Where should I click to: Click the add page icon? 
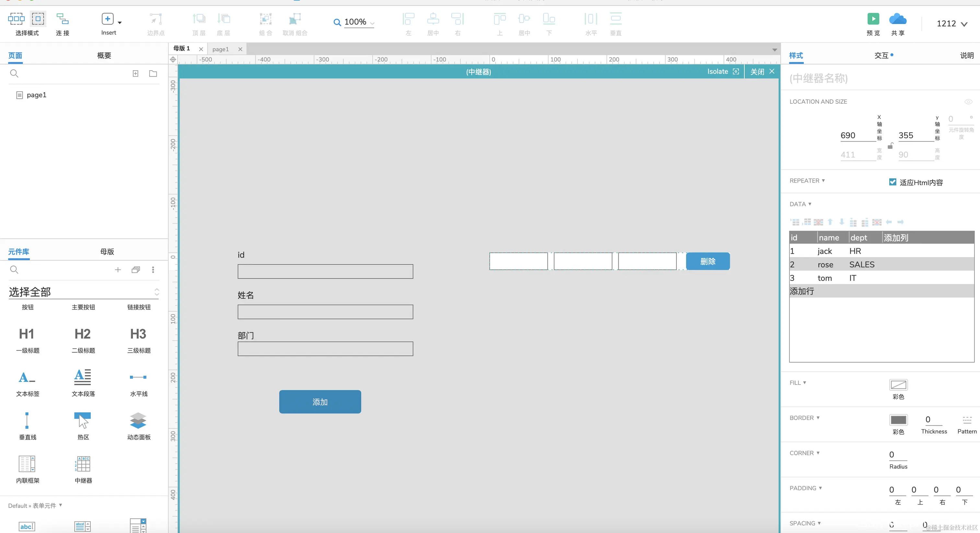(x=135, y=74)
